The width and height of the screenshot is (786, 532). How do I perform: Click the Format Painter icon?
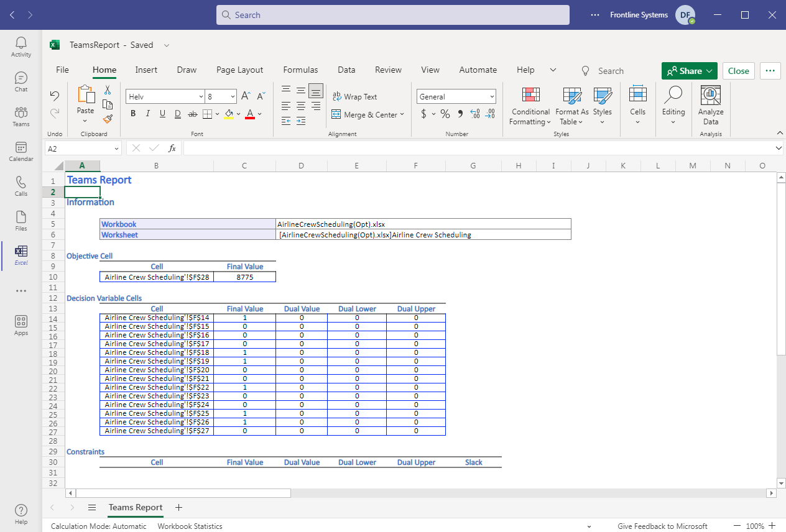tap(108, 118)
